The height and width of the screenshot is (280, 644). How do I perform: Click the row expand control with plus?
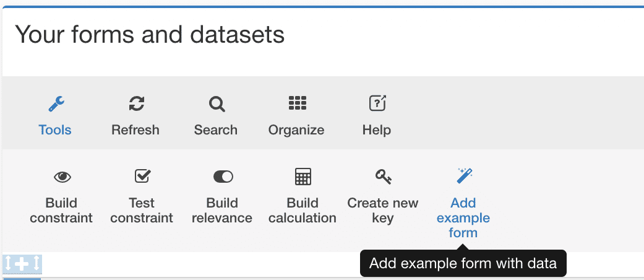tap(22, 263)
